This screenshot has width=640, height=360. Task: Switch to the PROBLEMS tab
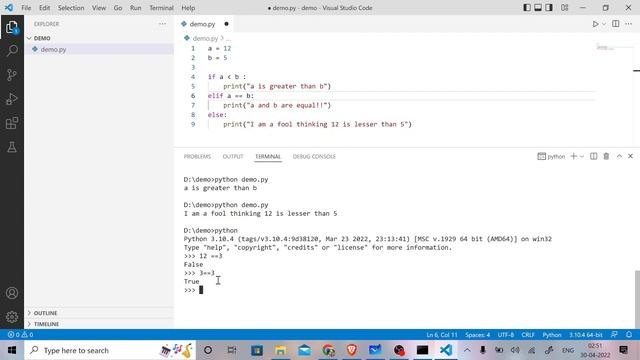tap(197, 156)
